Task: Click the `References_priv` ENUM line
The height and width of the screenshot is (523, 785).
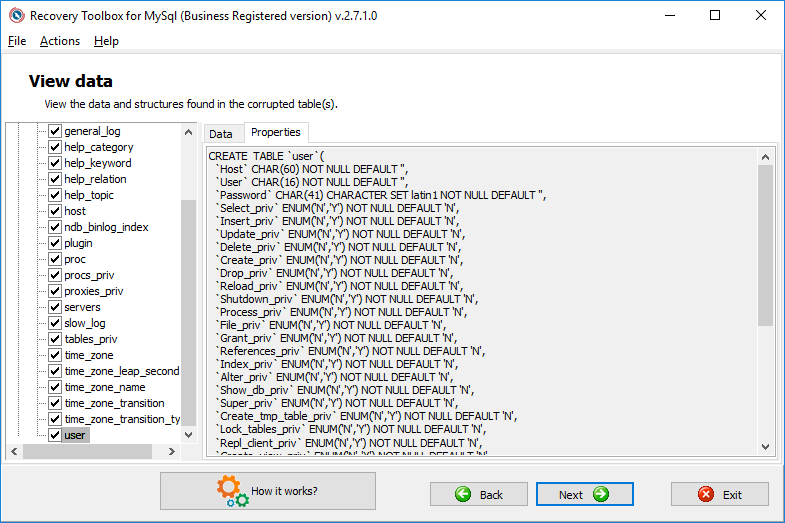Action: pos(350,351)
